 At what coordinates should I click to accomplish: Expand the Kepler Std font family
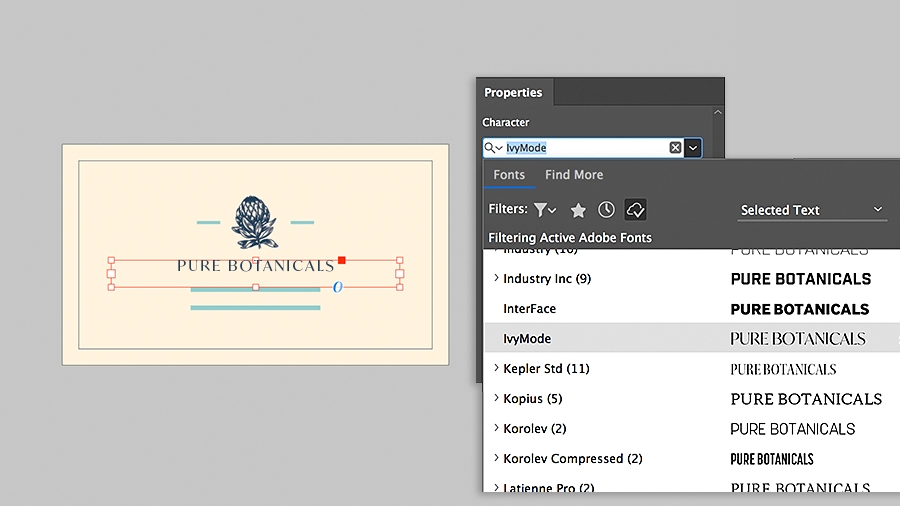(496, 368)
